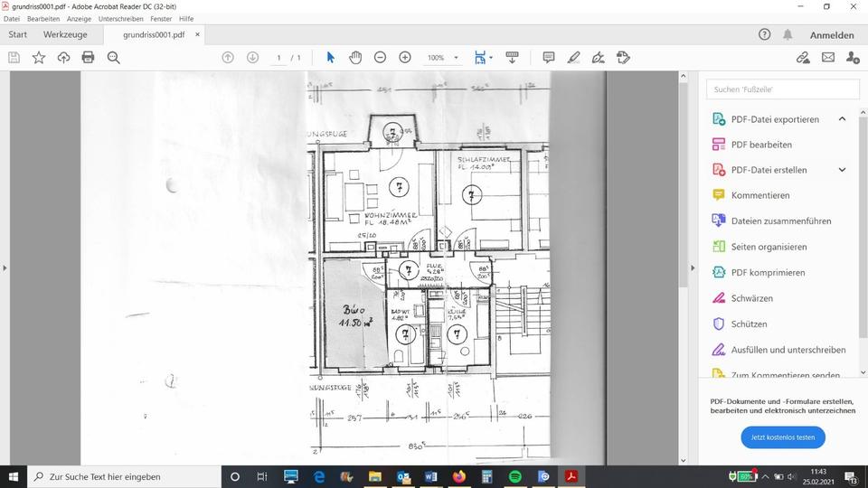Select the highlighter pen tool
The image size is (868, 488).
tap(573, 58)
